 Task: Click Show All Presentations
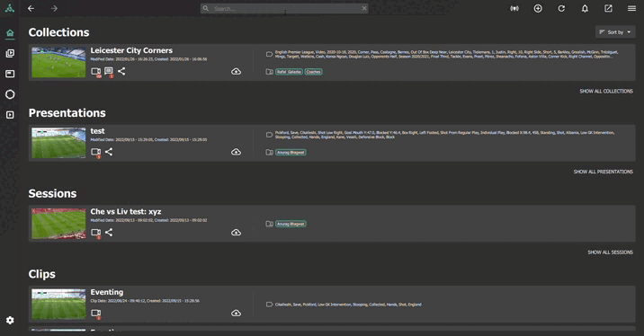604,172
